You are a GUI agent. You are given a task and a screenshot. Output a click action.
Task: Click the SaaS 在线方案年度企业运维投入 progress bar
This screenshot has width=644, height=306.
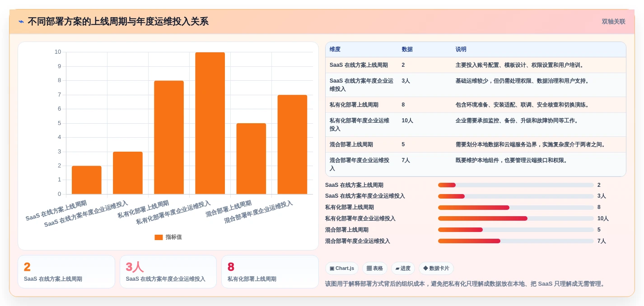(x=516, y=196)
